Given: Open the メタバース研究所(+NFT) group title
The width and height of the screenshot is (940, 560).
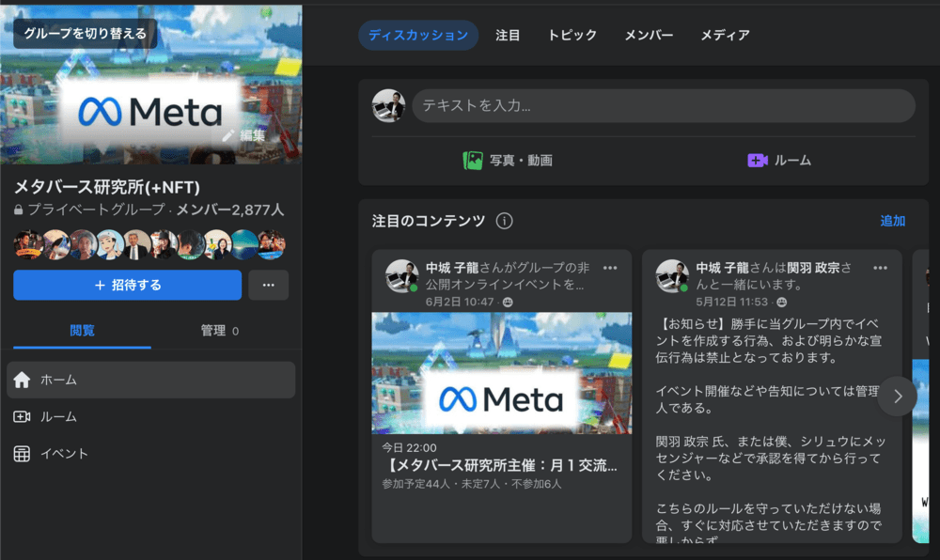Looking at the screenshot, I should click(107, 188).
